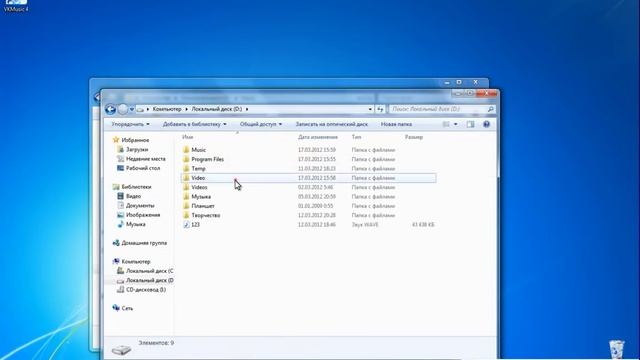Open CD-дисковод (I:) in sidebar
This screenshot has width=640, height=360.
pos(146,290)
